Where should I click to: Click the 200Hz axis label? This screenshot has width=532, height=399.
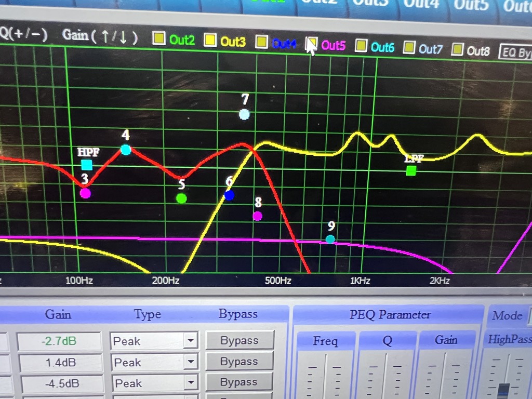pyautogui.click(x=166, y=281)
